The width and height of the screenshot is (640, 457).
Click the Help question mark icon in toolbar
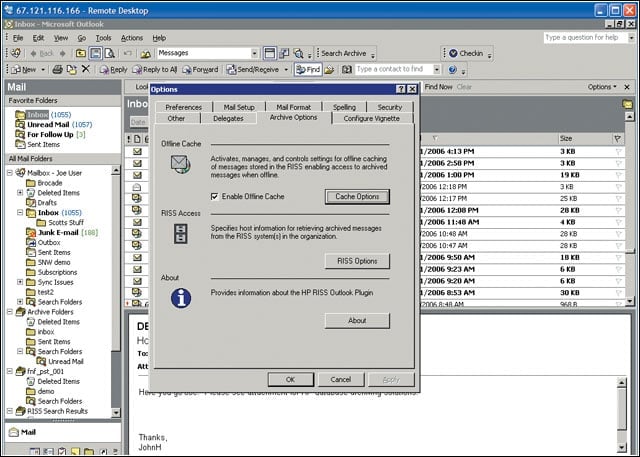452,69
